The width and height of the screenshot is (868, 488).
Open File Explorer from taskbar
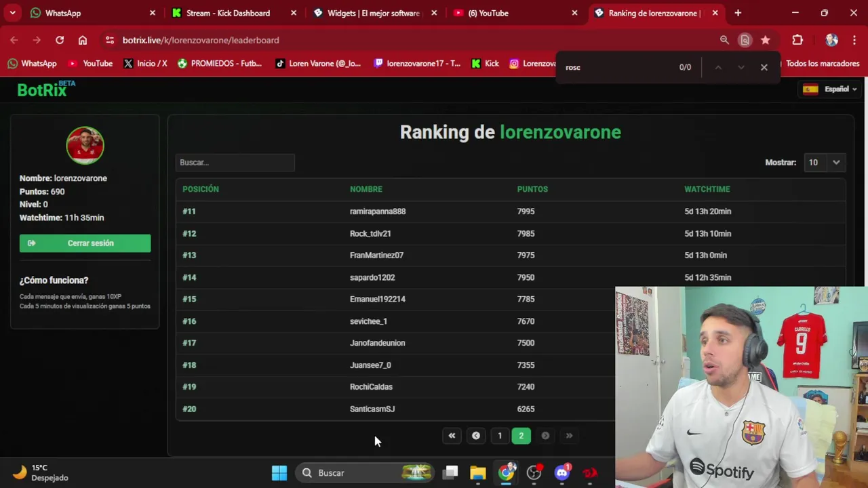coord(478,473)
